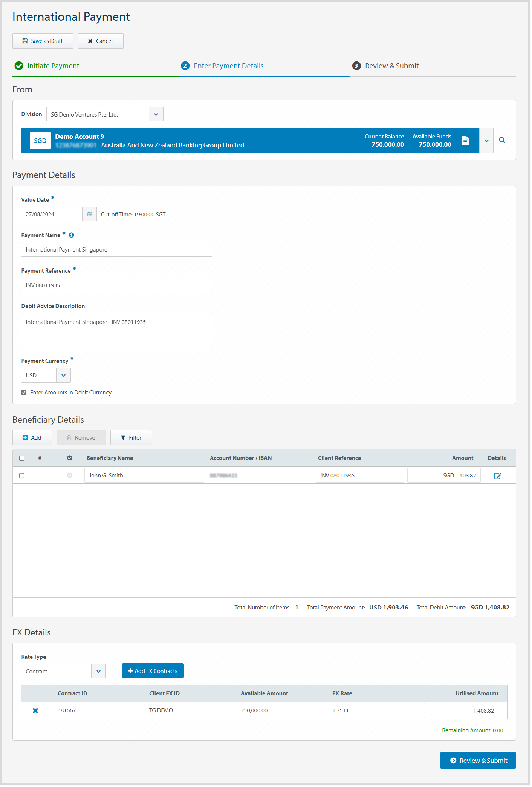Click the column header status check icon
The height and width of the screenshot is (787, 532).
(70, 458)
